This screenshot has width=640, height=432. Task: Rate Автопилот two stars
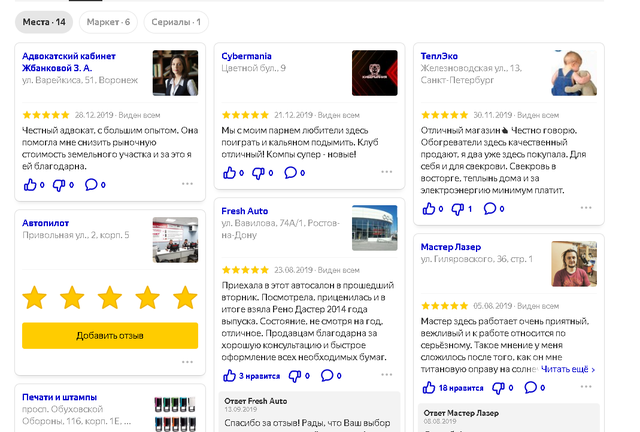click(x=72, y=297)
